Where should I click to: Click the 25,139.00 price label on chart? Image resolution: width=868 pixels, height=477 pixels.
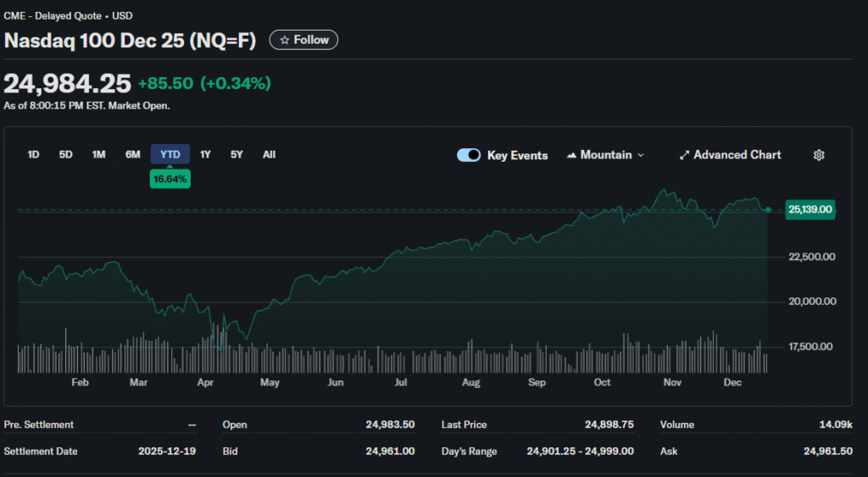pyautogui.click(x=810, y=209)
